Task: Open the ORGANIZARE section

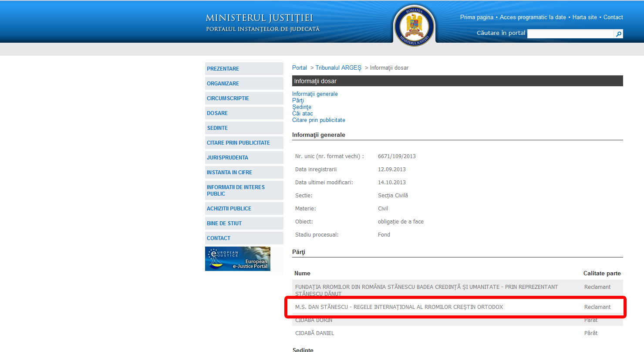Action: [x=223, y=83]
